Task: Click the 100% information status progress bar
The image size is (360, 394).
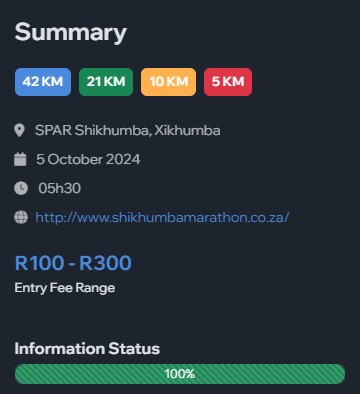Action: (x=180, y=374)
